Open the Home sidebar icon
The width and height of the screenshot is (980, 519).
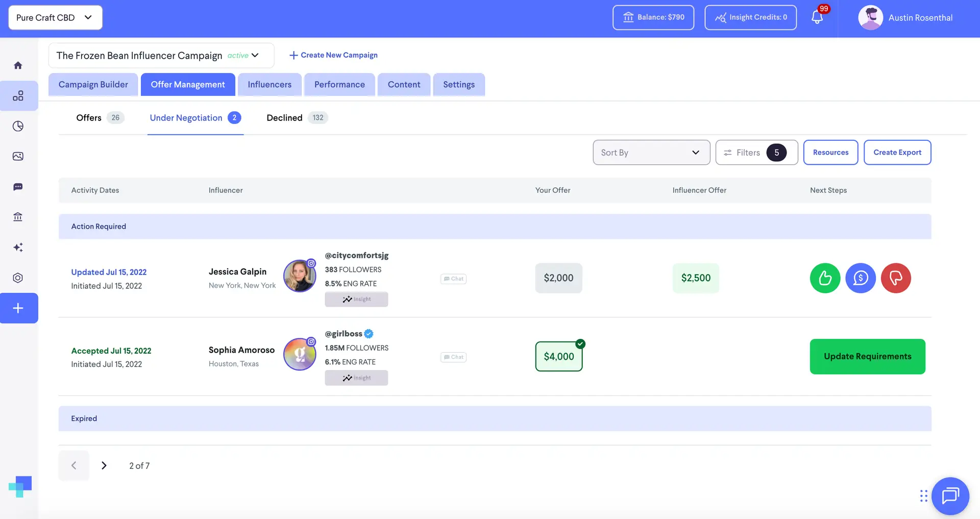point(18,65)
